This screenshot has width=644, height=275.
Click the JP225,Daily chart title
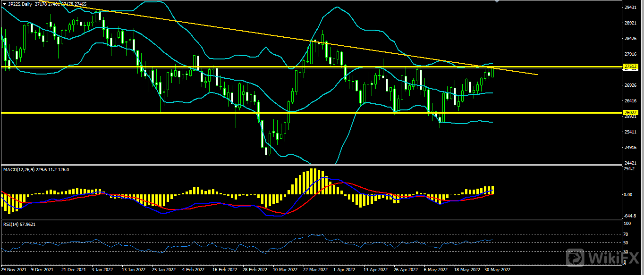click(x=21, y=4)
